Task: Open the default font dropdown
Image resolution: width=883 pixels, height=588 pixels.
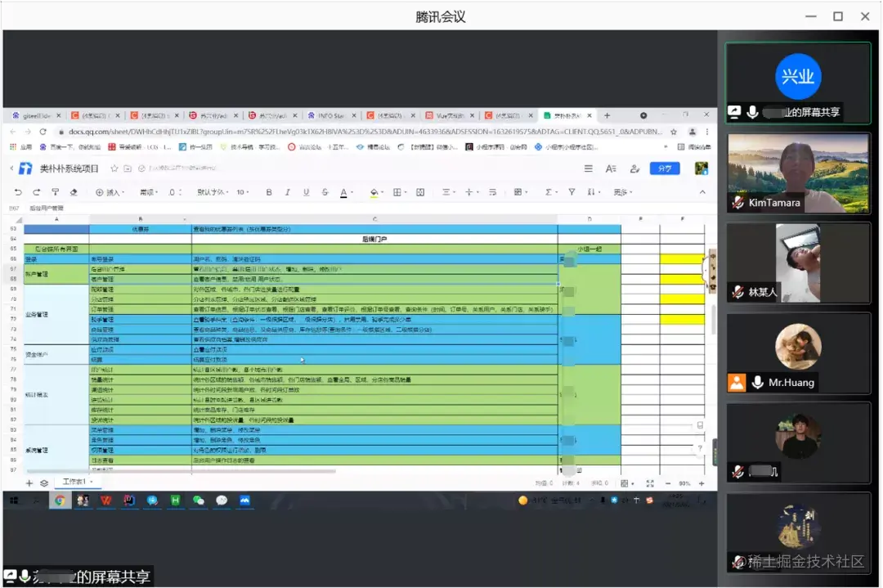Action: point(213,193)
